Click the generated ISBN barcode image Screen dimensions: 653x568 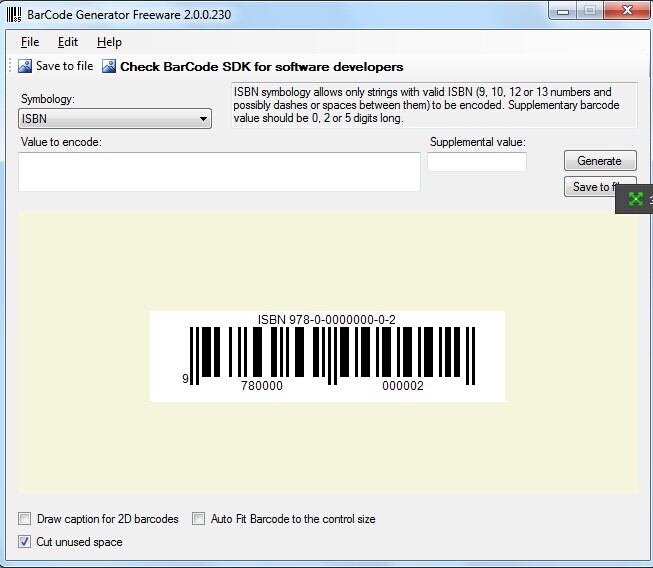[x=327, y=356]
